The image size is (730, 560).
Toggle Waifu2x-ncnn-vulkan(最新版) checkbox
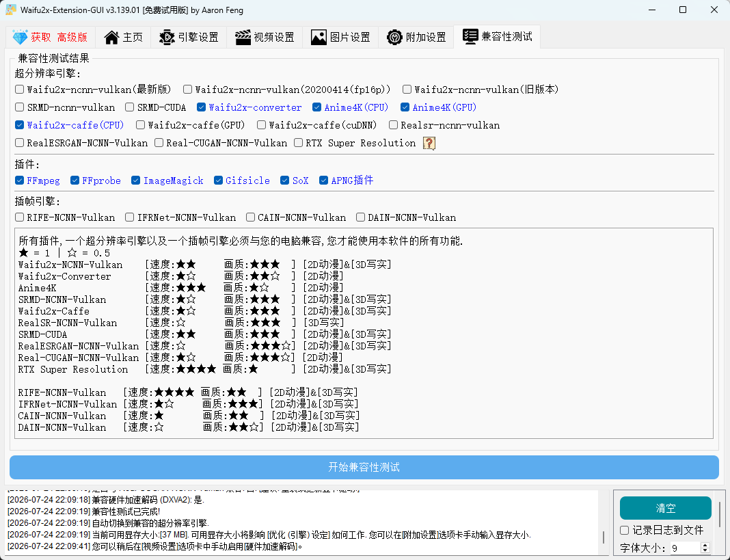click(x=20, y=90)
